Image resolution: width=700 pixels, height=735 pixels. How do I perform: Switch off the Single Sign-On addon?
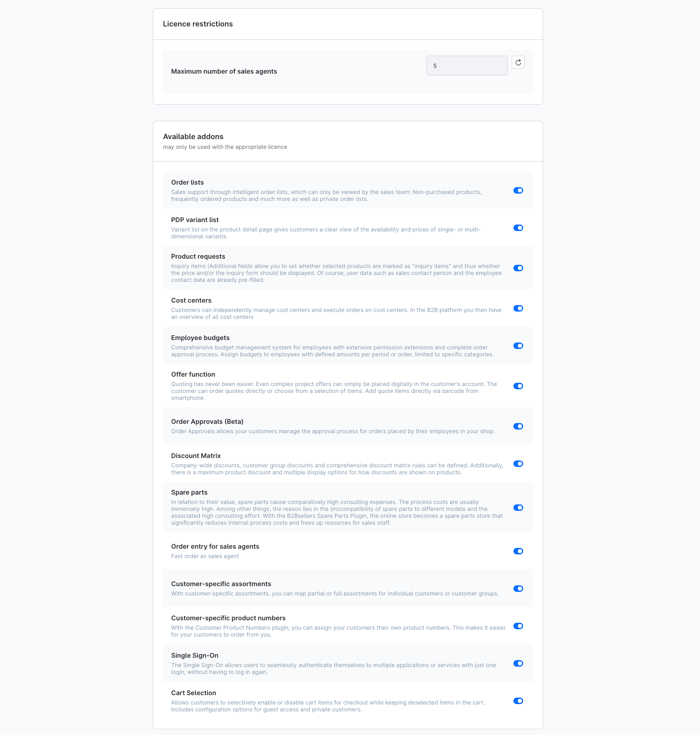(518, 663)
